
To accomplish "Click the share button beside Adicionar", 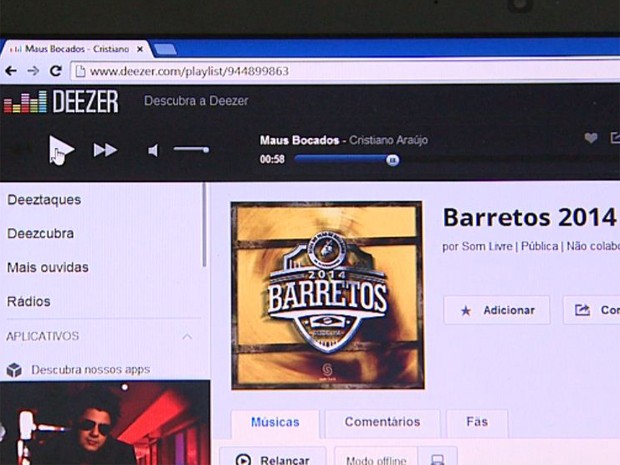I will [592, 310].
